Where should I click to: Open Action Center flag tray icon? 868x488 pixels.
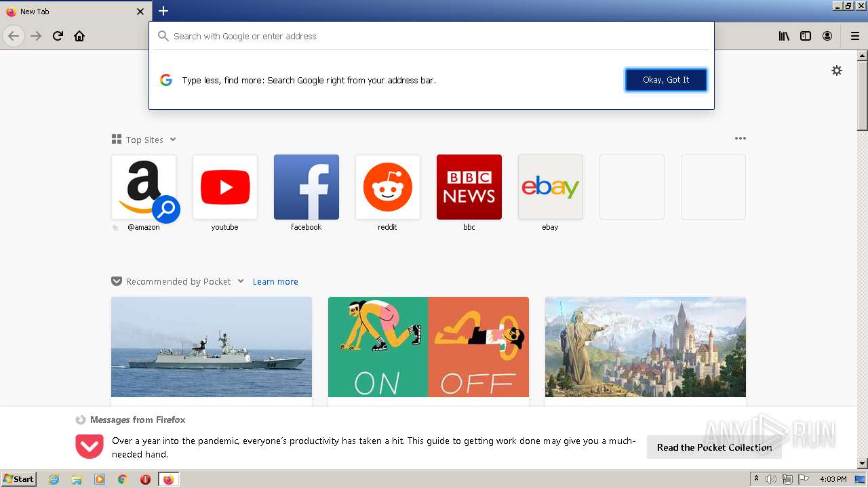(x=804, y=479)
